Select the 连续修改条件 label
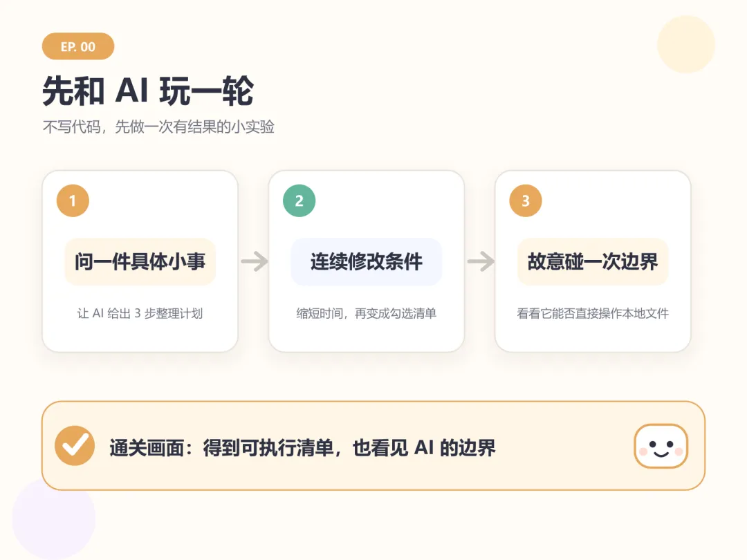The image size is (747, 560). 367,261
